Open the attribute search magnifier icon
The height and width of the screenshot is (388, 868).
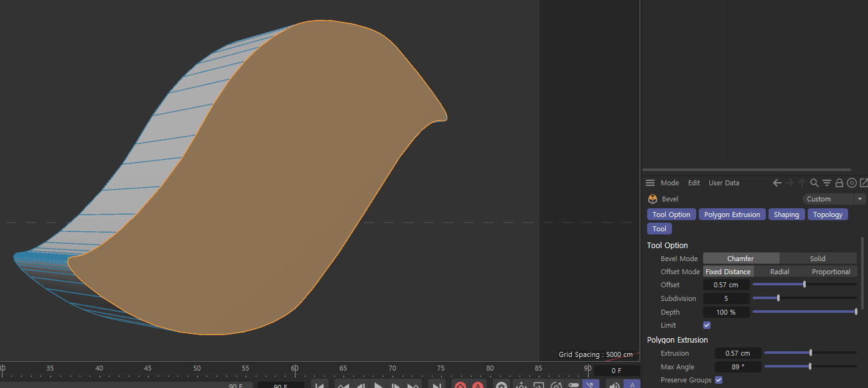[814, 183]
